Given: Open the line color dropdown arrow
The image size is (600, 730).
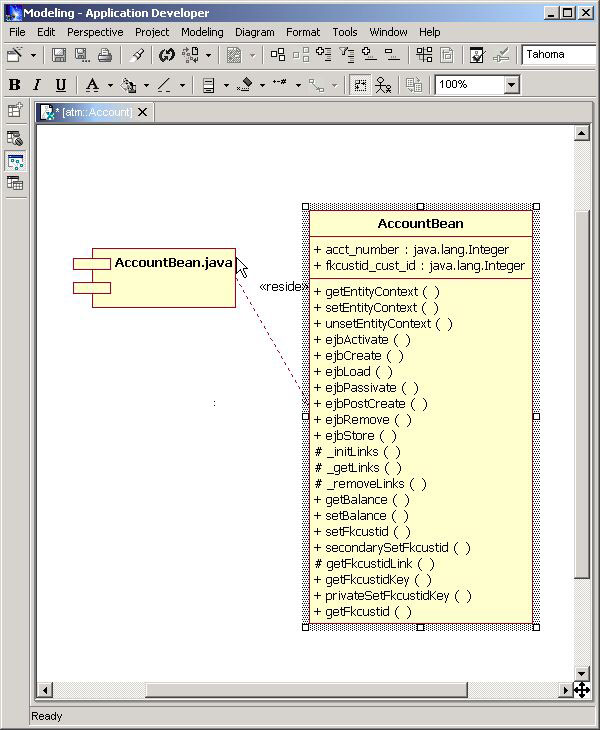Looking at the screenshot, I should click(x=182, y=85).
